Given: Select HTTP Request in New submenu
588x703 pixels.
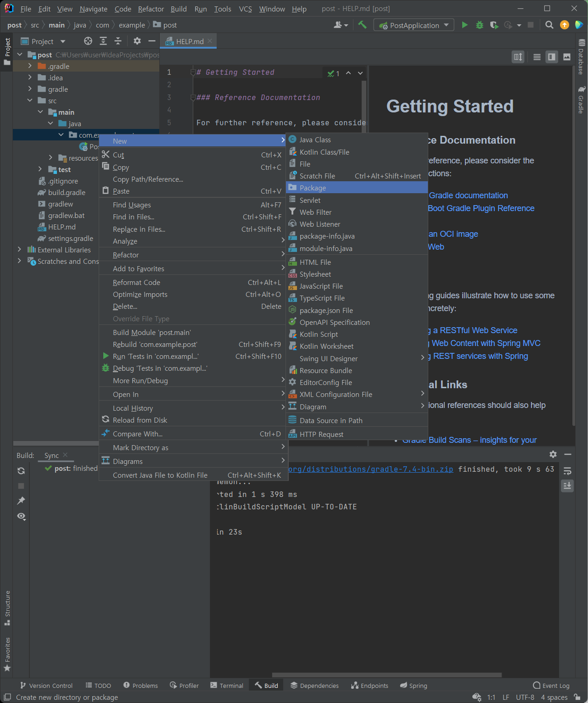Looking at the screenshot, I should [x=357, y=434].
